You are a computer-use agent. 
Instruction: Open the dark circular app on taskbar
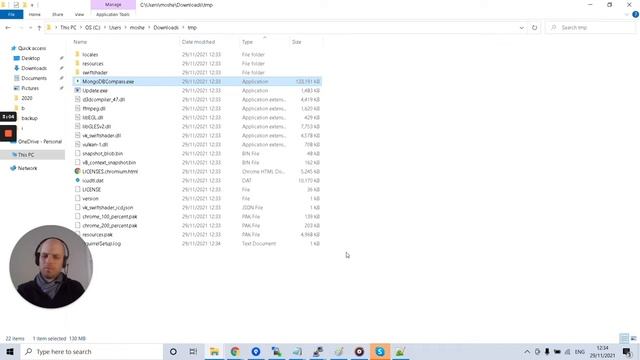point(359,351)
